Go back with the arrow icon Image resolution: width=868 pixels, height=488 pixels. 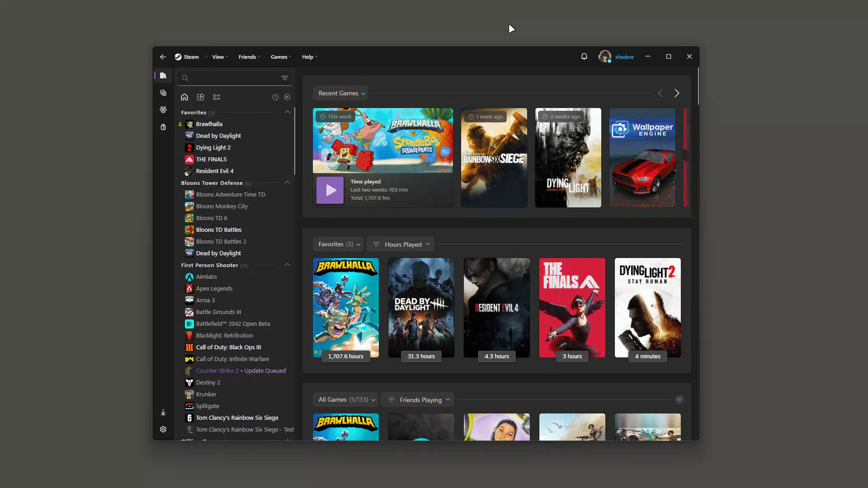point(163,57)
